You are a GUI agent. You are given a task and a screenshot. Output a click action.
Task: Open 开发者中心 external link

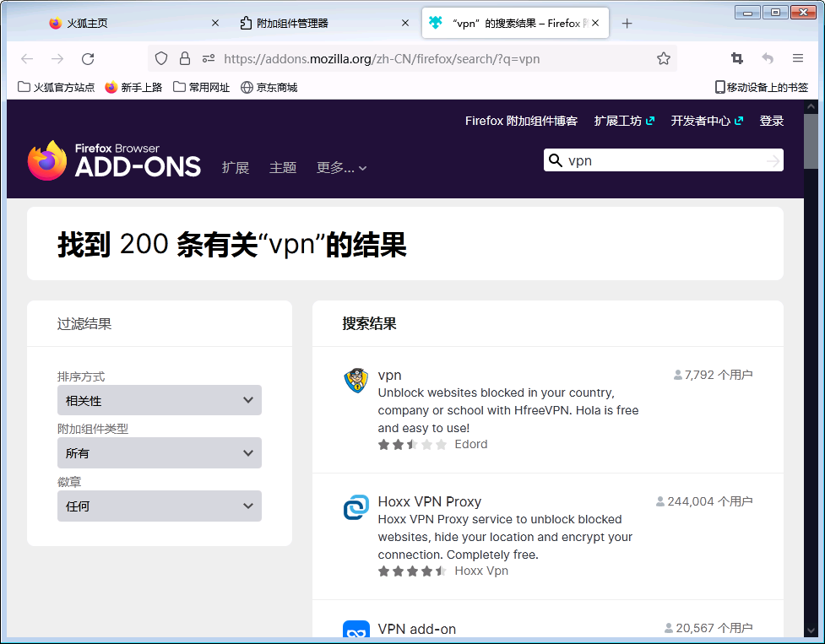[707, 121]
